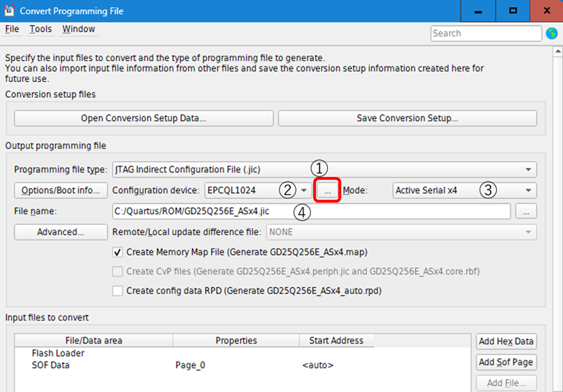Click the scrollbar up arrow
This screenshot has width=563, height=392.
coord(558,51)
